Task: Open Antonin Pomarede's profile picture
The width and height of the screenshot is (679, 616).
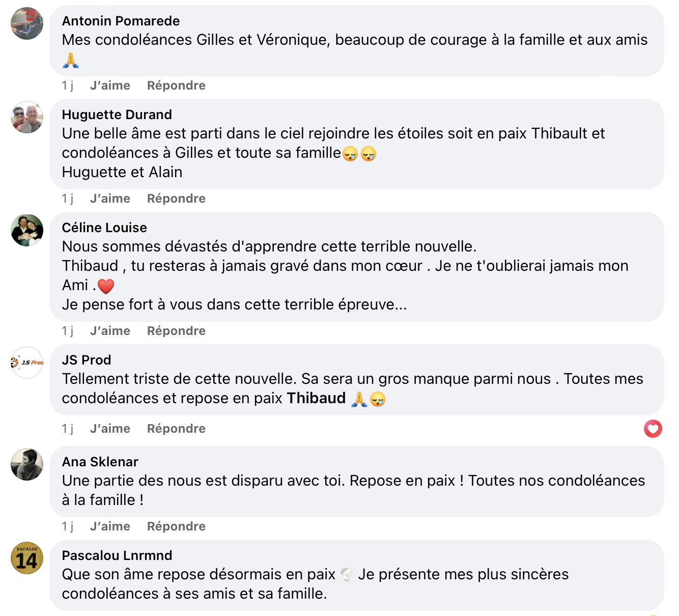Action: coord(27,23)
